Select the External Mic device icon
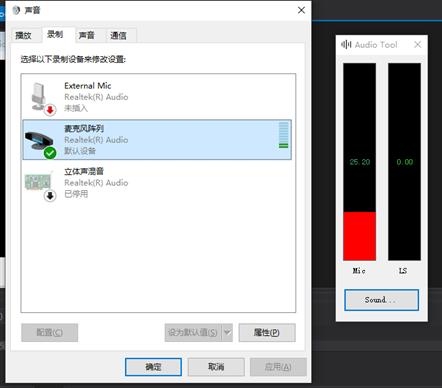442x388 pixels. tap(39, 96)
